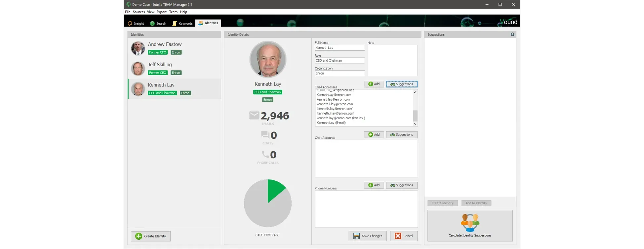Screen dimensions: 644x249
Task: Click the Create Identity button with plus icon
Action: [x=151, y=236]
